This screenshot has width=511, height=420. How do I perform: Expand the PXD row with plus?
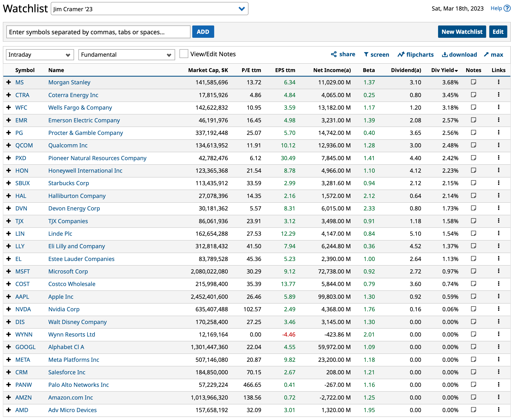tap(9, 158)
